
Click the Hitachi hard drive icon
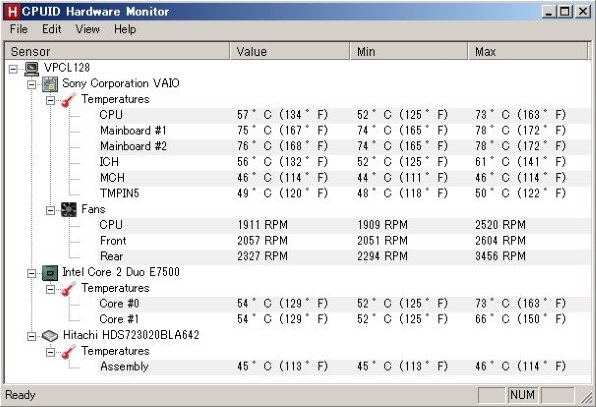pyautogui.click(x=50, y=336)
